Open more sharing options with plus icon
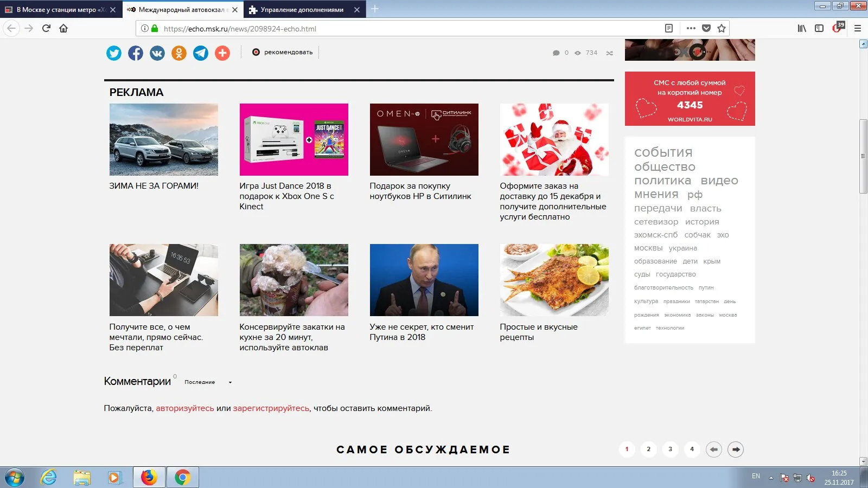The width and height of the screenshot is (868, 488). click(x=222, y=53)
